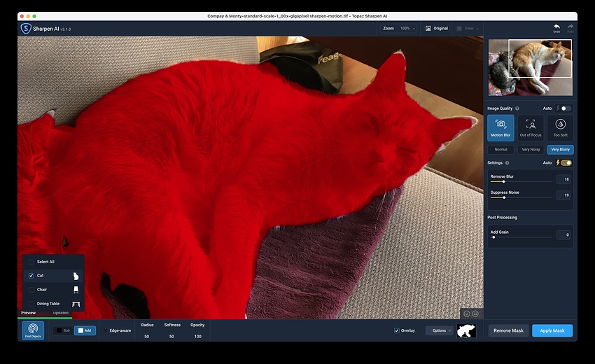Expand the mask Options dropdown
595x364 pixels.
click(x=439, y=330)
